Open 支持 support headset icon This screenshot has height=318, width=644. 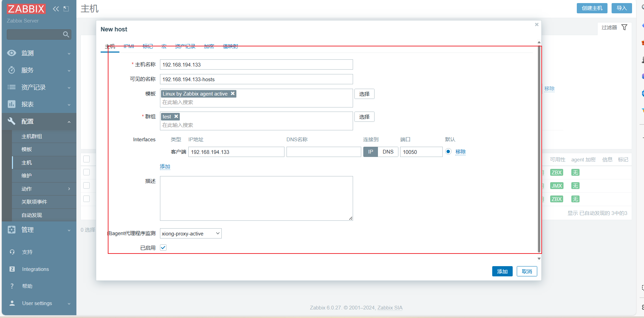12,252
